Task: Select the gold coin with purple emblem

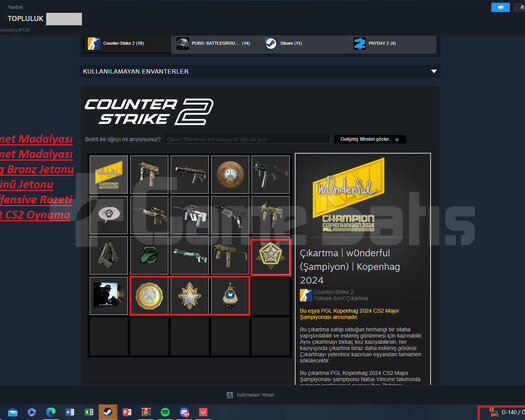Action: [149, 296]
